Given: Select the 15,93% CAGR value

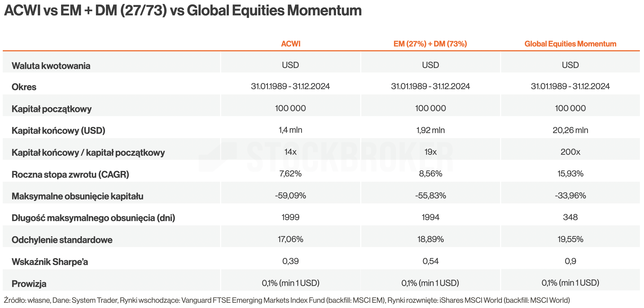Looking at the screenshot, I should 570,174.
